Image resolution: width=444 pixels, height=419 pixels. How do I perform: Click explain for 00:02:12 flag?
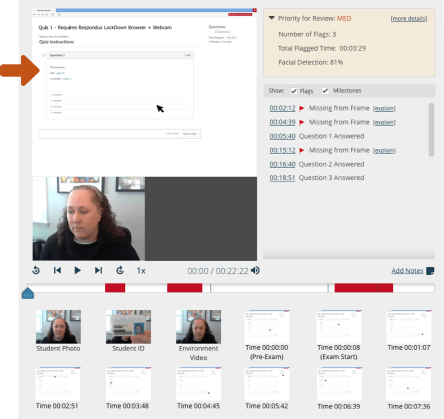(x=384, y=108)
